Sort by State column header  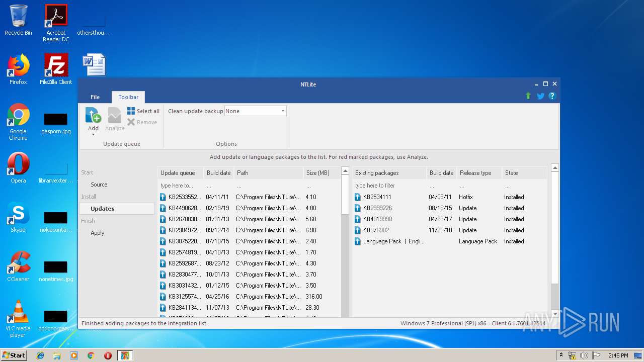tap(524, 172)
